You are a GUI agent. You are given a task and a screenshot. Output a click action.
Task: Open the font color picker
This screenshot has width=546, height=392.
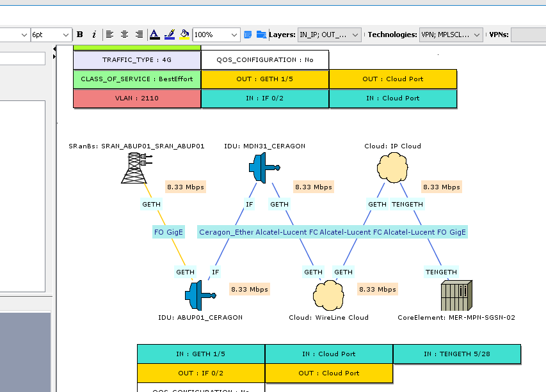[154, 35]
